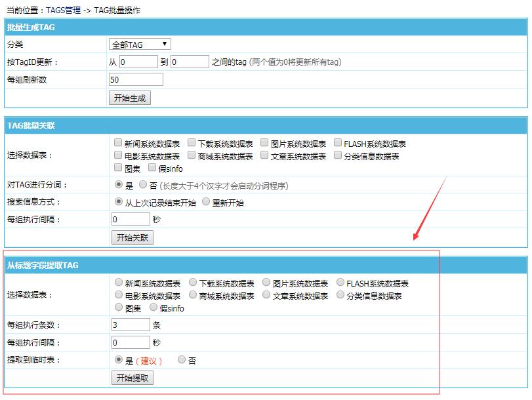Check 假sinfo in TAG批量关联 section
The height and width of the screenshot is (400, 532).
[x=152, y=167]
